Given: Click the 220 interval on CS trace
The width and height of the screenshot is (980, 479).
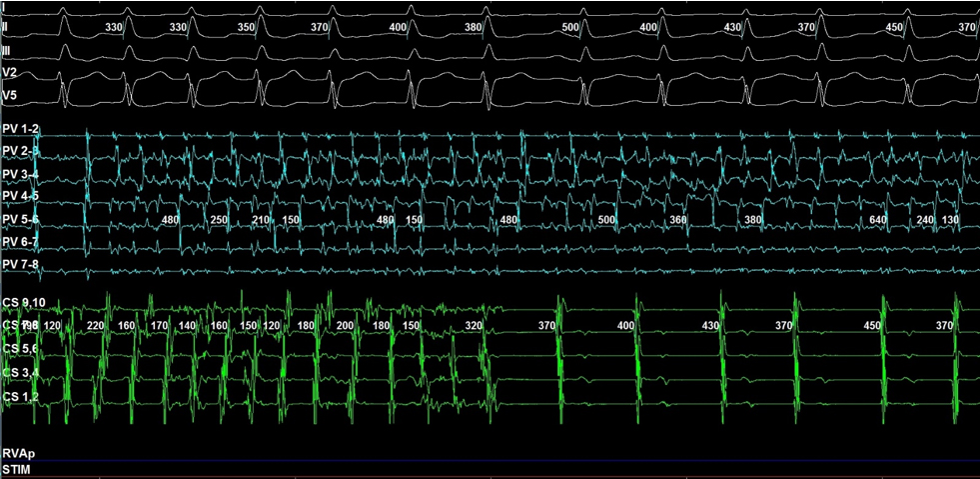Looking at the screenshot, I should coord(97,327).
